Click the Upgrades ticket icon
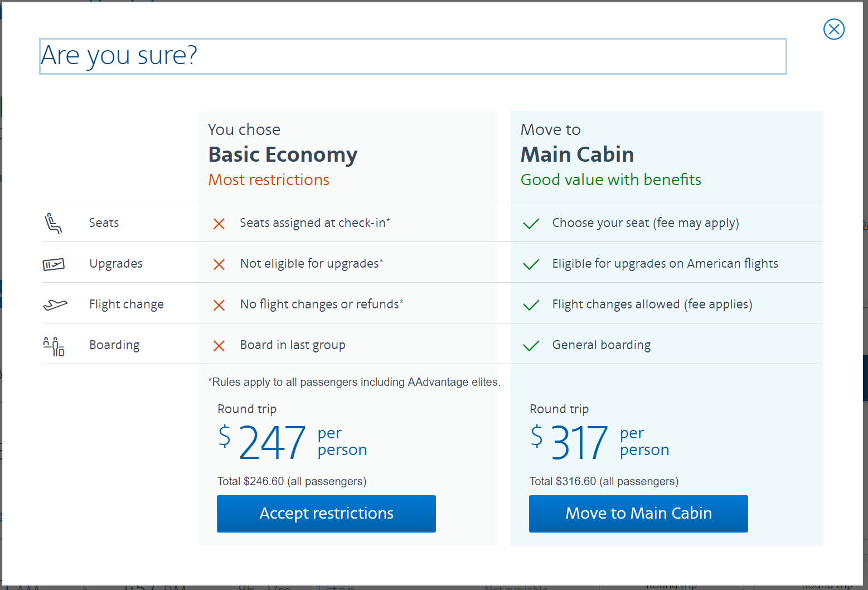The height and width of the screenshot is (590, 868). point(54,264)
